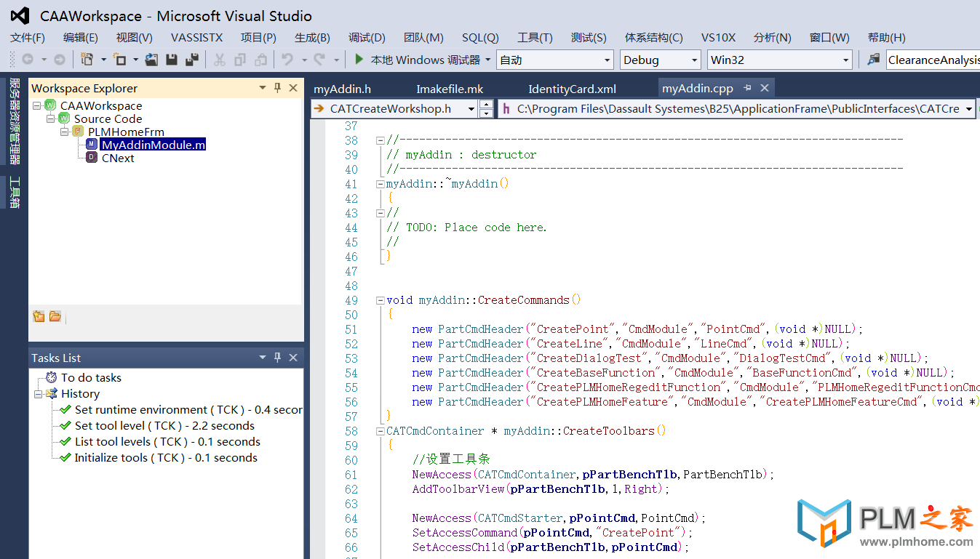Image resolution: width=980 pixels, height=559 pixels.
Task: Switch to the IdentityCard.xml tab
Action: tap(572, 89)
